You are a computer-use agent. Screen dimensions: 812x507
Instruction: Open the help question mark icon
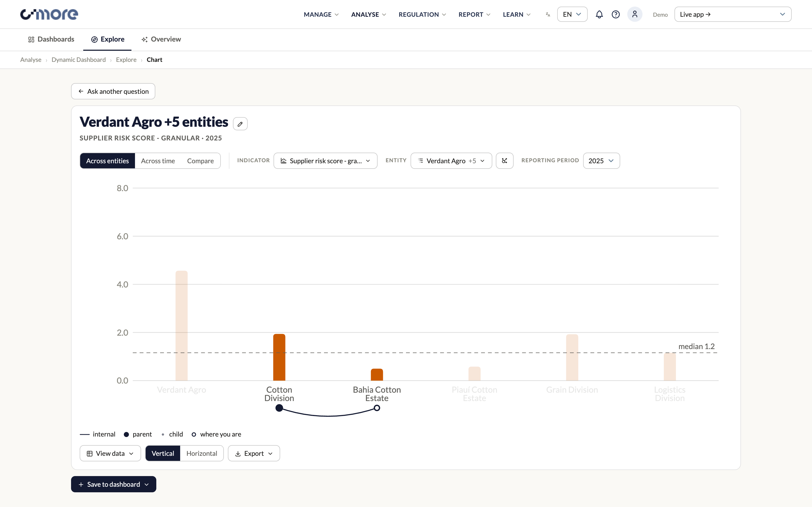(616, 14)
